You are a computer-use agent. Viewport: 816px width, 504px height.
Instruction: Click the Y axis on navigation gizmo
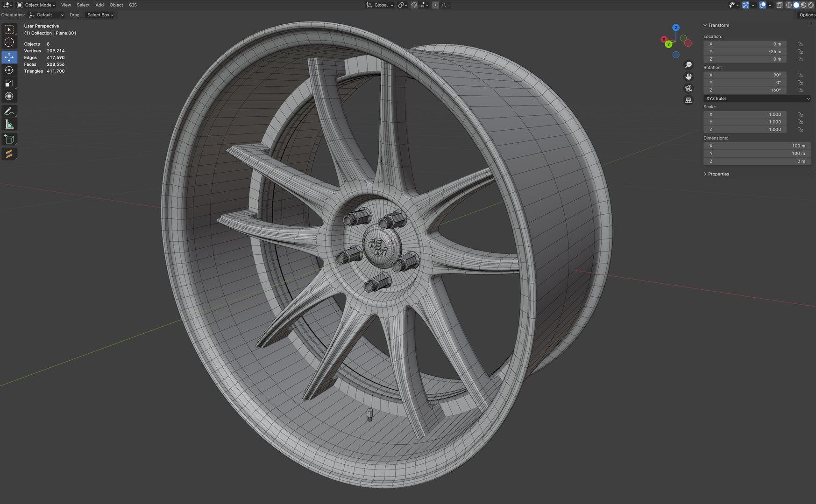coord(669,44)
